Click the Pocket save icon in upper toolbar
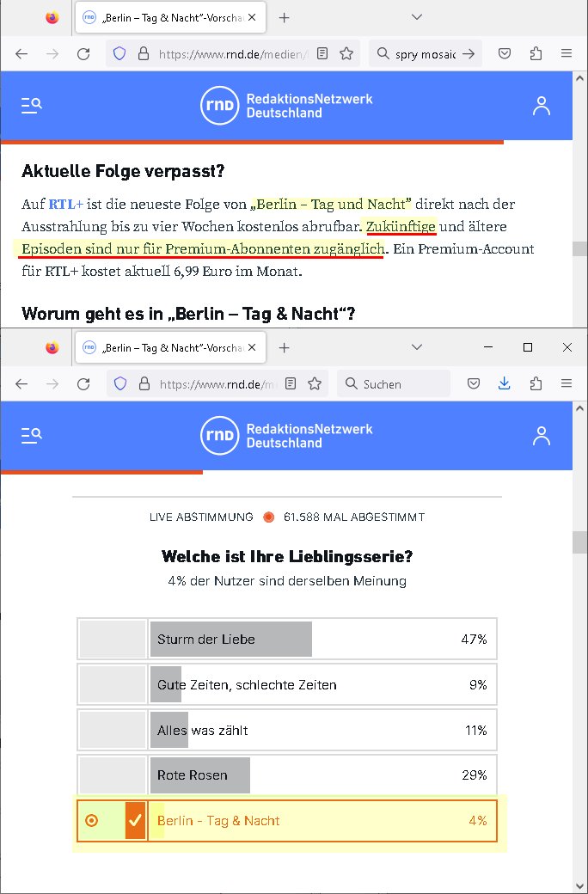 point(504,53)
